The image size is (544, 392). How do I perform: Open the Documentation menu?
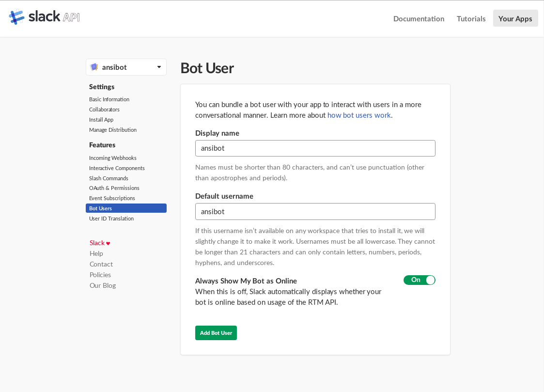pyautogui.click(x=419, y=18)
